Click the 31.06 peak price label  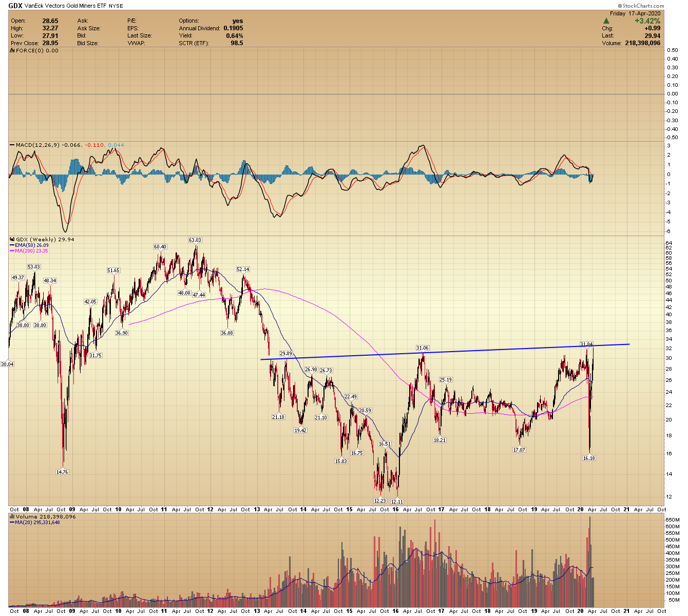click(422, 348)
